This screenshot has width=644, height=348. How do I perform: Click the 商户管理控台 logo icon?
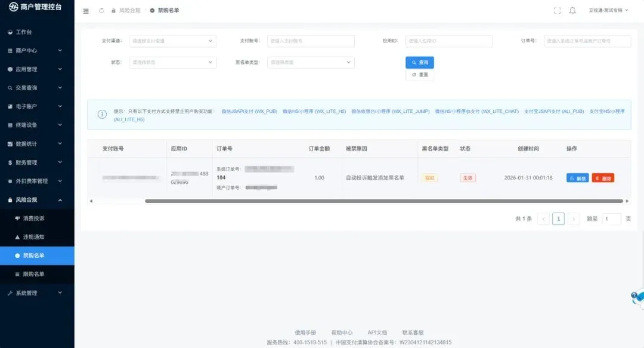14,7
